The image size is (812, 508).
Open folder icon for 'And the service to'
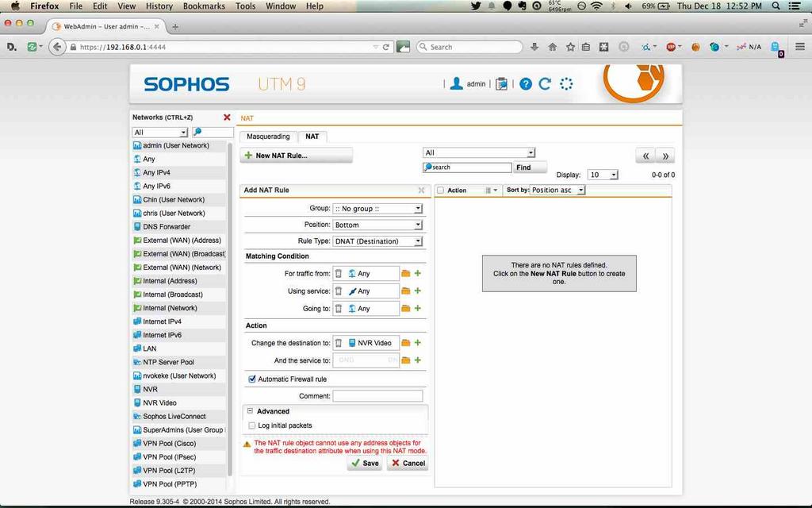(x=406, y=360)
